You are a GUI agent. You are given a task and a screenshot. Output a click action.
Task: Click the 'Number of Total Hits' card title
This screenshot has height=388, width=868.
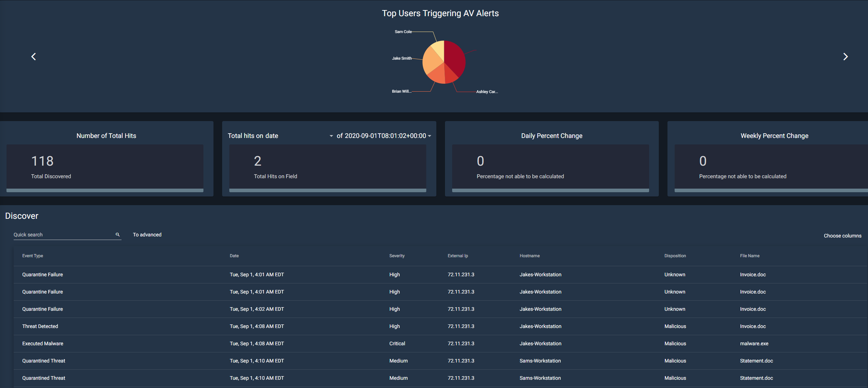106,136
